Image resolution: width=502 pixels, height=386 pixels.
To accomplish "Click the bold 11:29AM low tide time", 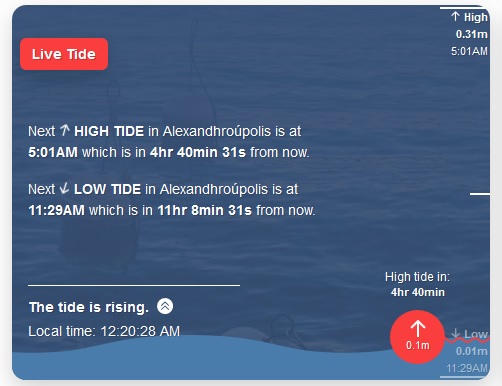I will point(56,210).
